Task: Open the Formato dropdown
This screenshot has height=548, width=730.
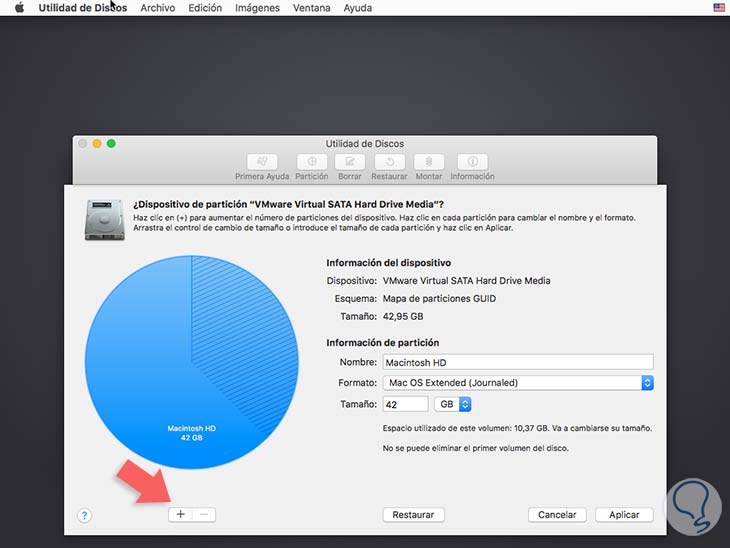Action: point(518,383)
